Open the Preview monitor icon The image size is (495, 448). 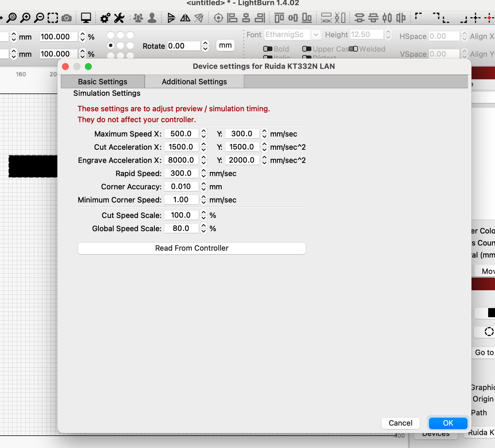[x=86, y=18]
